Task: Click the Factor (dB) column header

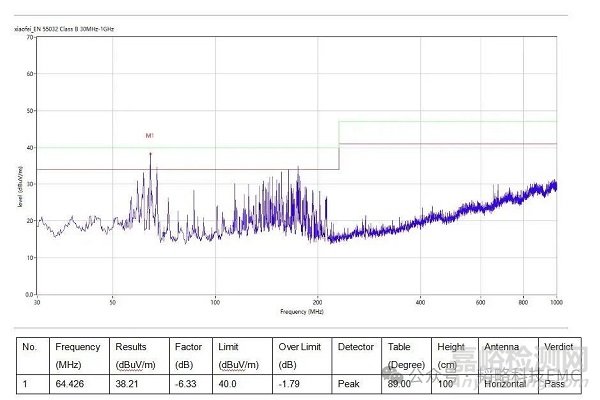Action: click(x=189, y=354)
